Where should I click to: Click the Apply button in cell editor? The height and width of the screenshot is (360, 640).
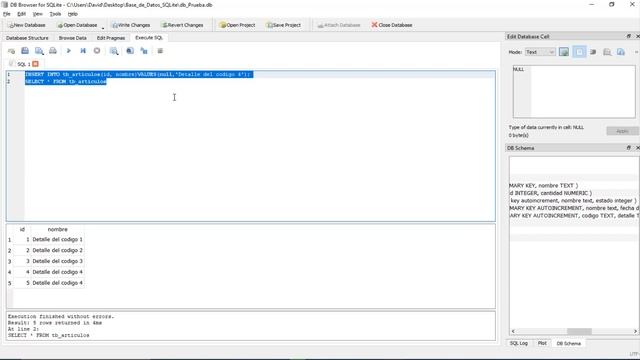(622, 131)
